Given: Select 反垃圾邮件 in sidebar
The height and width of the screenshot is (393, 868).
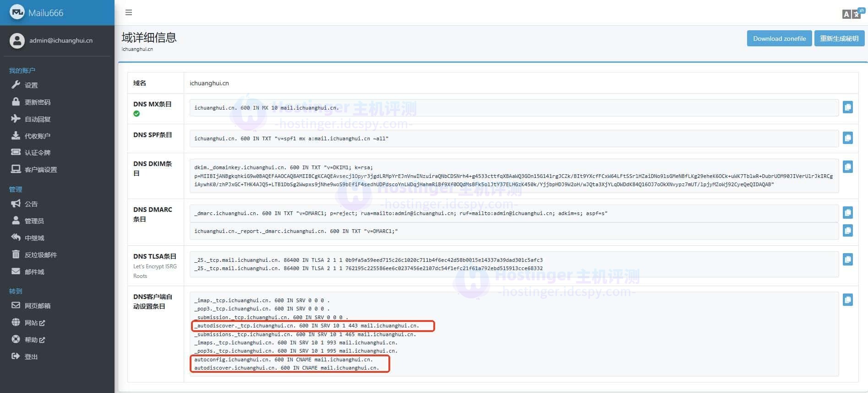Looking at the screenshot, I should pyautogui.click(x=40, y=255).
